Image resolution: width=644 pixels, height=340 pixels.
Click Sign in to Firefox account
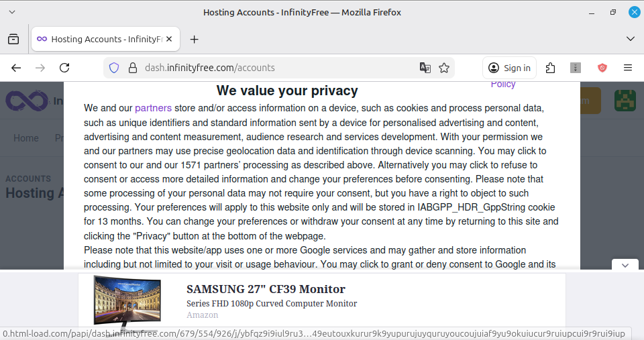coord(510,68)
